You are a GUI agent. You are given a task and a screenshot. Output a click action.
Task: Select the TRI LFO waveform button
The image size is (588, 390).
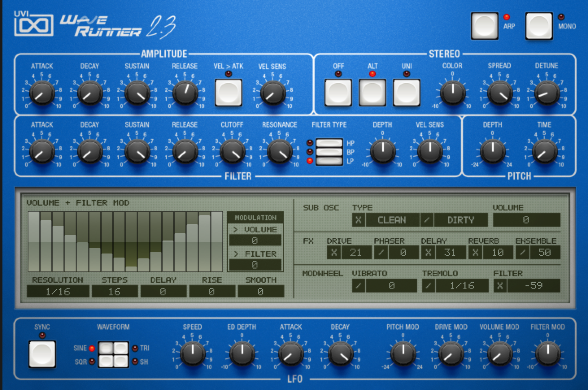click(x=121, y=348)
